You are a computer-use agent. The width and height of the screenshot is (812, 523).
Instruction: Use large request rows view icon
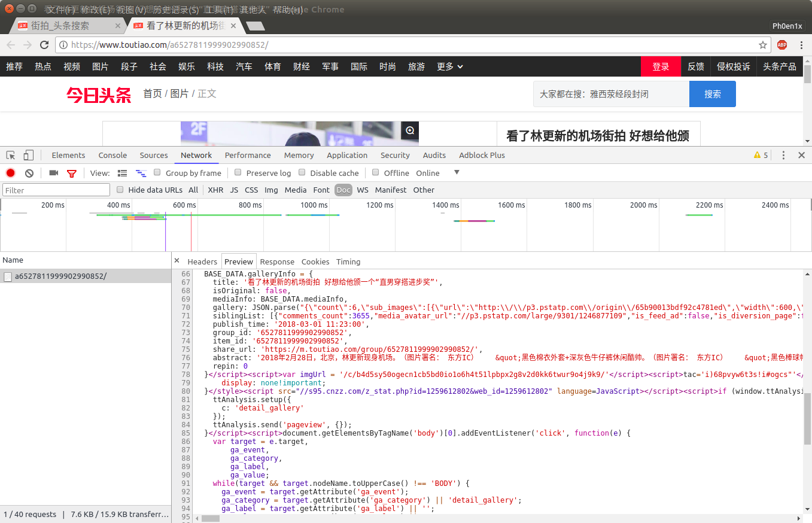(122, 173)
